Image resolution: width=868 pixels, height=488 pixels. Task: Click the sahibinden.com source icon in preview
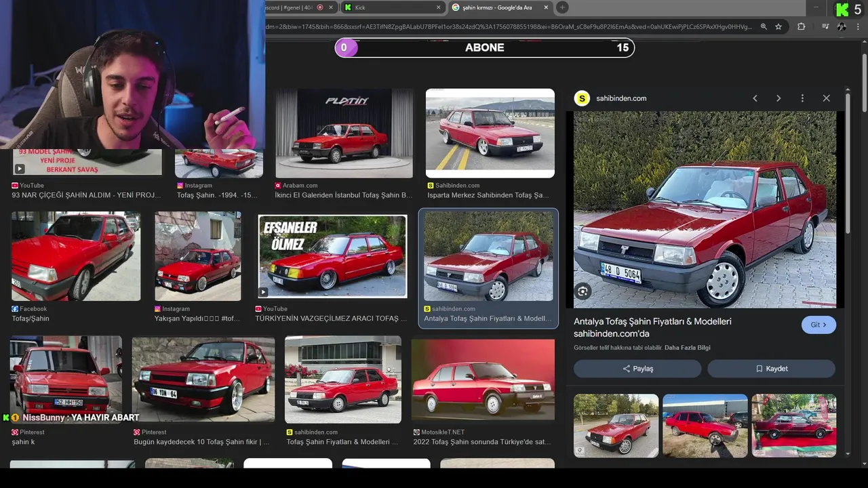582,98
